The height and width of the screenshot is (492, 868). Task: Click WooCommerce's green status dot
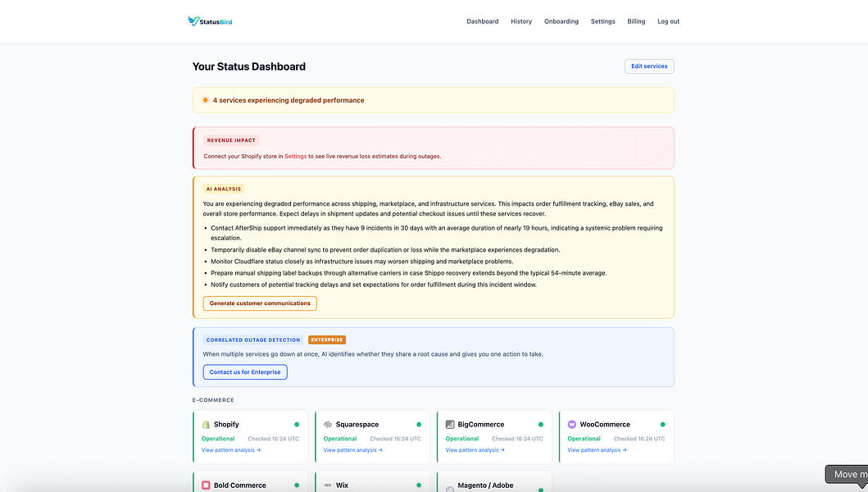point(662,425)
